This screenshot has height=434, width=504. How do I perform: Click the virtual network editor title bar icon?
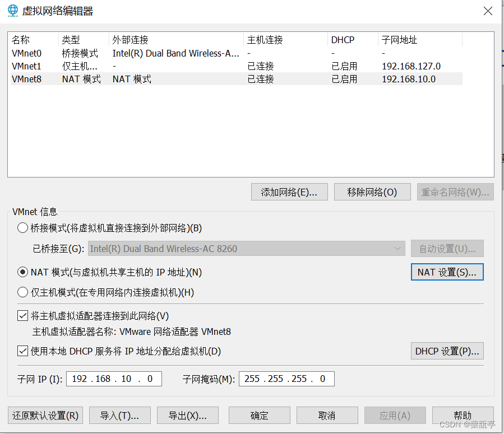(x=12, y=11)
